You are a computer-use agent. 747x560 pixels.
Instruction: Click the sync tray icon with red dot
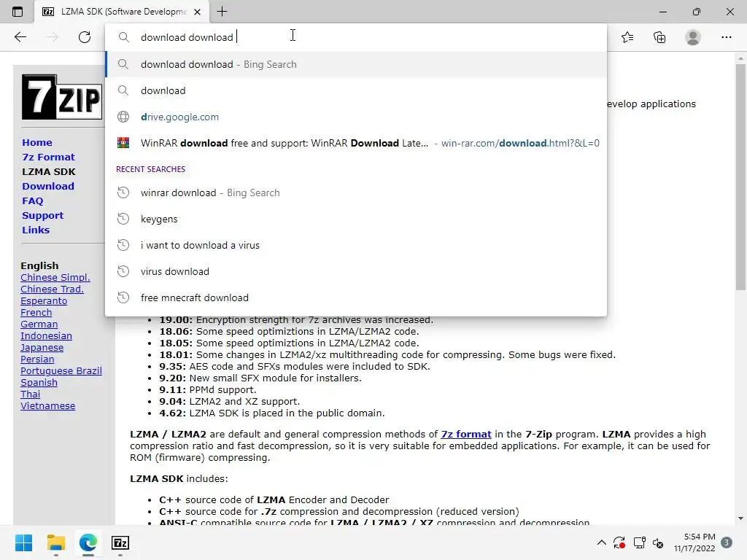(619, 542)
